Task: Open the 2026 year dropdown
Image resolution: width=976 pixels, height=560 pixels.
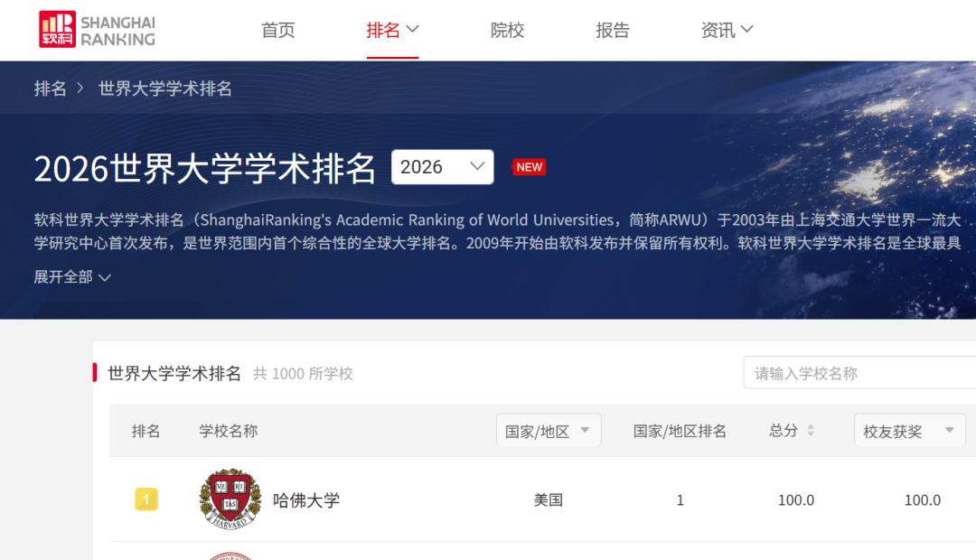Action: [x=443, y=167]
